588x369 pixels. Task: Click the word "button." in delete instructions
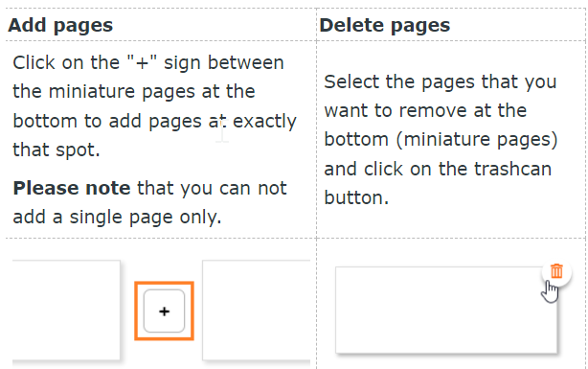coord(356,197)
